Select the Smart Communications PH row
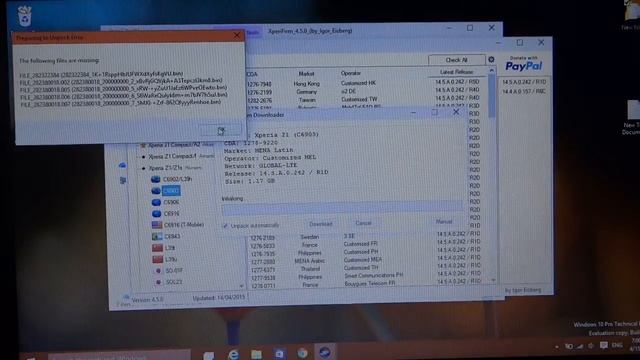The width and height of the screenshot is (640, 360). coord(365,276)
